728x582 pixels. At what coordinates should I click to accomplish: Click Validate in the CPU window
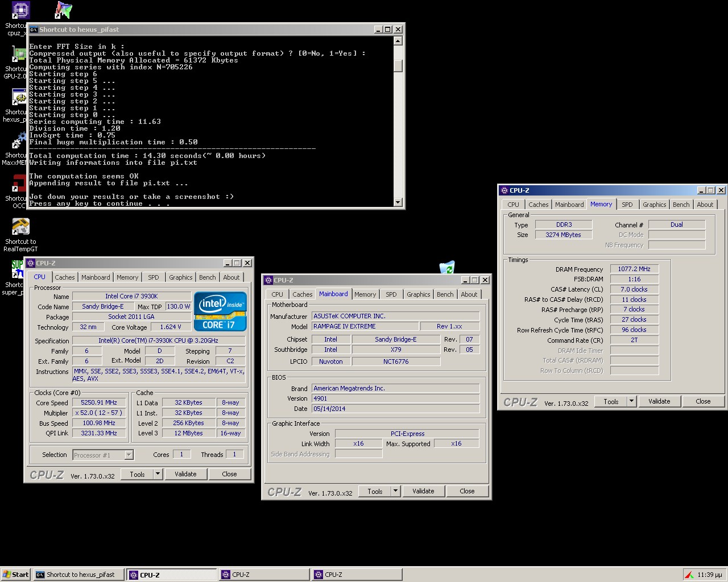(185, 474)
